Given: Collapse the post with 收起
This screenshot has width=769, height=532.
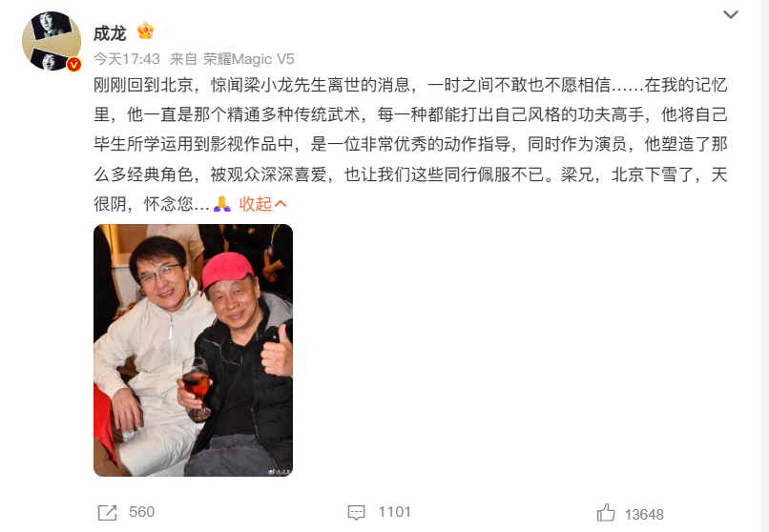Looking at the screenshot, I should [x=255, y=204].
